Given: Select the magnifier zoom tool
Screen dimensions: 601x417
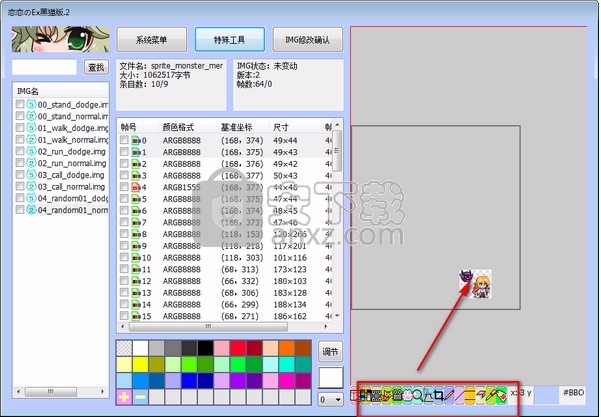Looking at the screenshot, I should [418, 395].
